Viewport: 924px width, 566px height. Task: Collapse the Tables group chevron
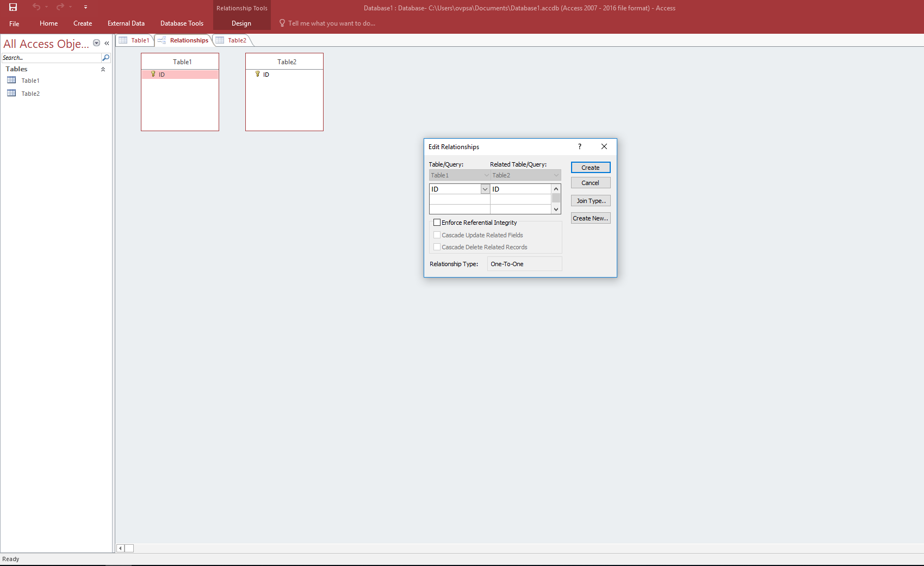pos(103,69)
